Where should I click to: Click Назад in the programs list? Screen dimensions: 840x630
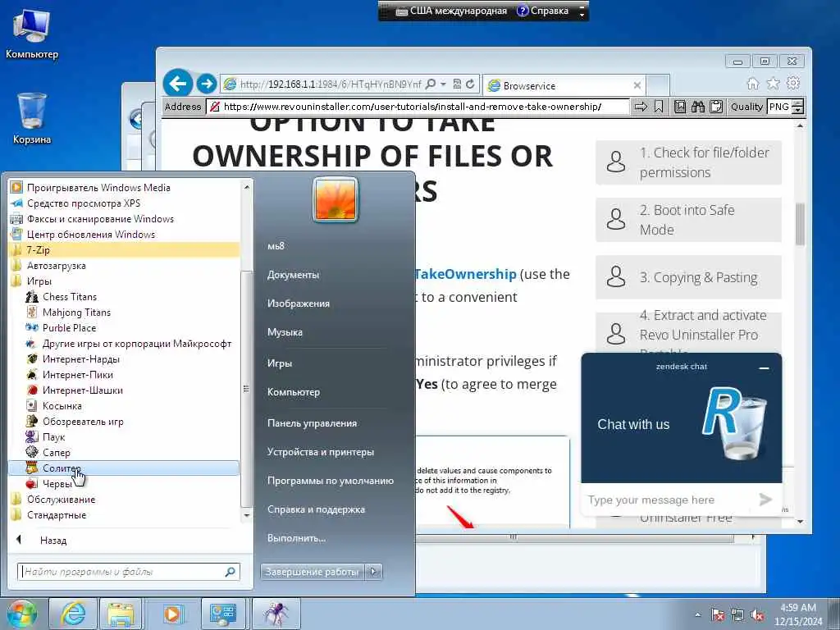tap(53, 541)
